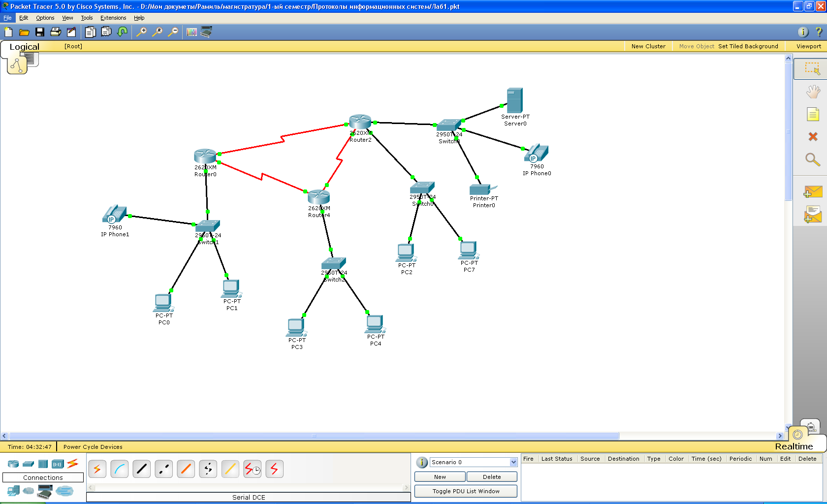Image resolution: width=827 pixels, height=504 pixels.
Task: Click the Delete scenario button
Action: (x=492, y=477)
